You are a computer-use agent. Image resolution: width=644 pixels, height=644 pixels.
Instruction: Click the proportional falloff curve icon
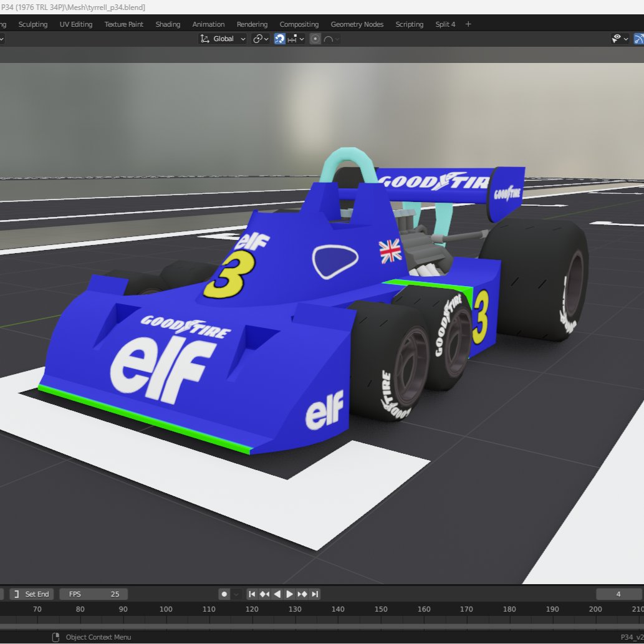[329, 39]
